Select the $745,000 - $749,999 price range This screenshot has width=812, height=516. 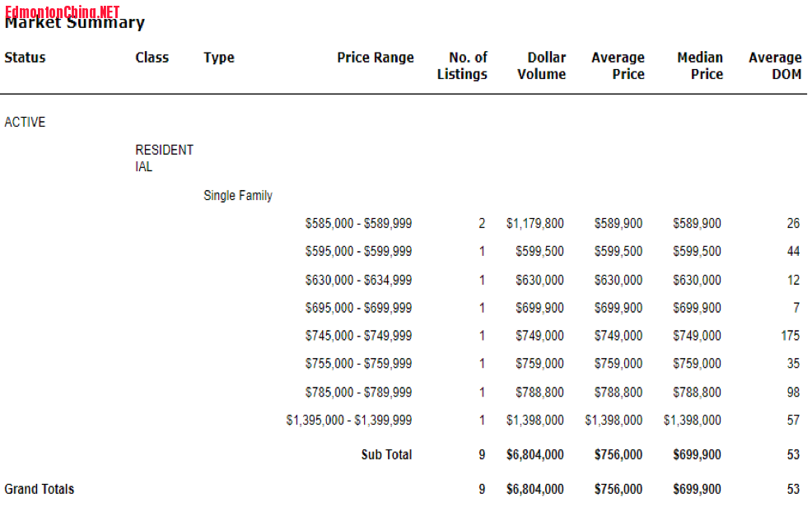coord(358,336)
